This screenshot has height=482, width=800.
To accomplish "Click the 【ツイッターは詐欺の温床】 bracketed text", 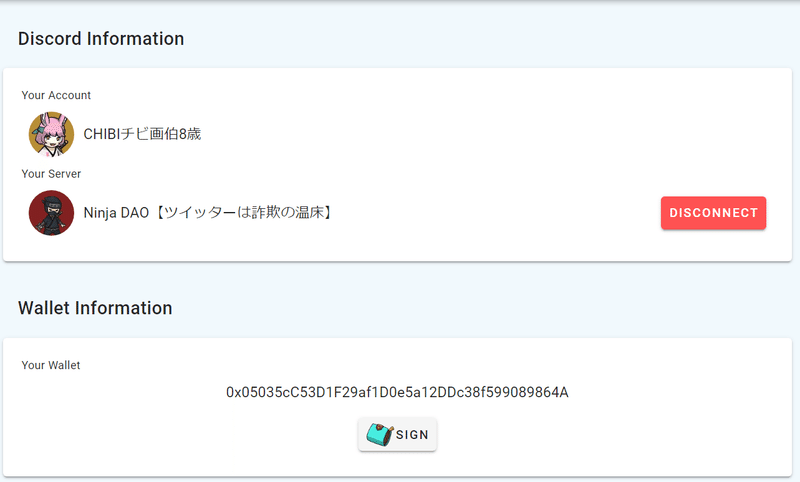I will tap(242, 213).
